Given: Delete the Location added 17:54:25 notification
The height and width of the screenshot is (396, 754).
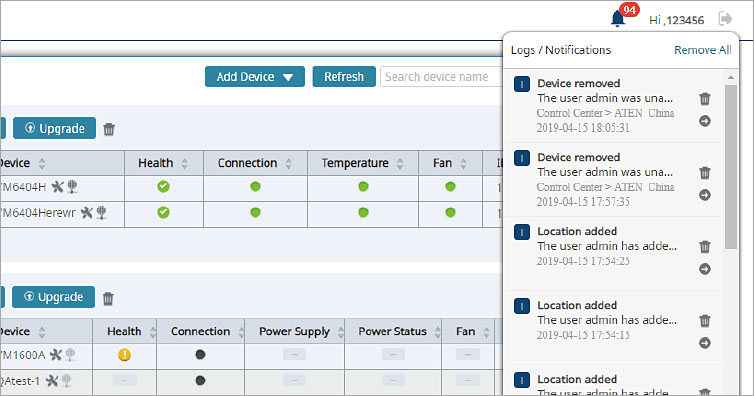Looking at the screenshot, I should pyautogui.click(x=705, y=247).
